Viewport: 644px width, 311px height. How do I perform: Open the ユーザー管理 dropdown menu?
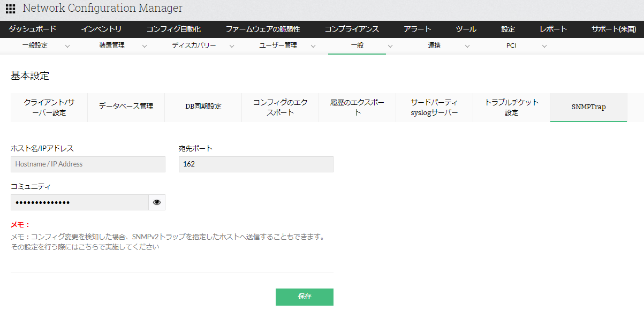(x=313, y=46)
